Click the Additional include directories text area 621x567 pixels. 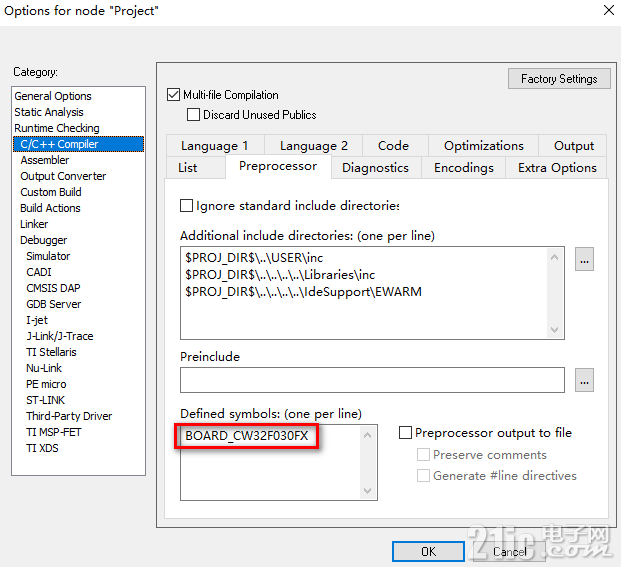(372, 293)
